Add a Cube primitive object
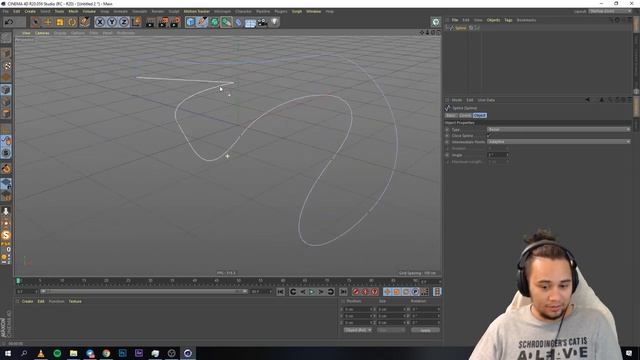Screen dimensions: 640x360 (x=190, y=22)
